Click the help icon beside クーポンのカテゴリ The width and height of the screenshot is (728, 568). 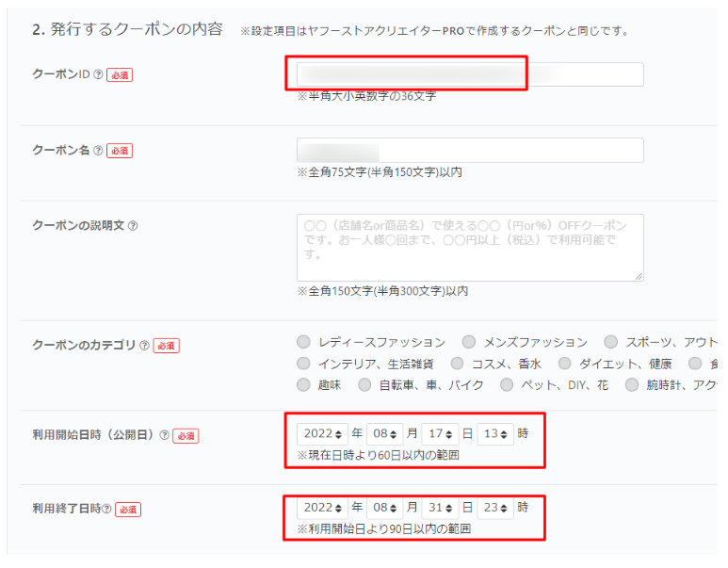[144, 346]
